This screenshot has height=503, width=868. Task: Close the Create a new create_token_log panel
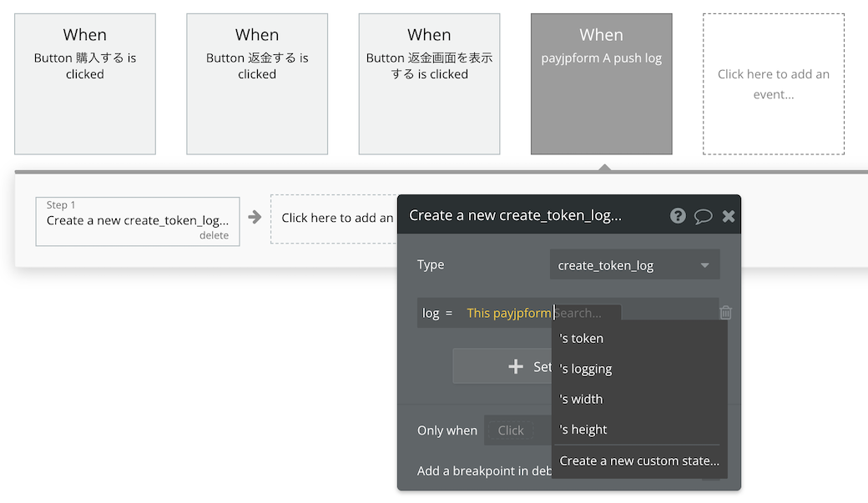point(729,216)
